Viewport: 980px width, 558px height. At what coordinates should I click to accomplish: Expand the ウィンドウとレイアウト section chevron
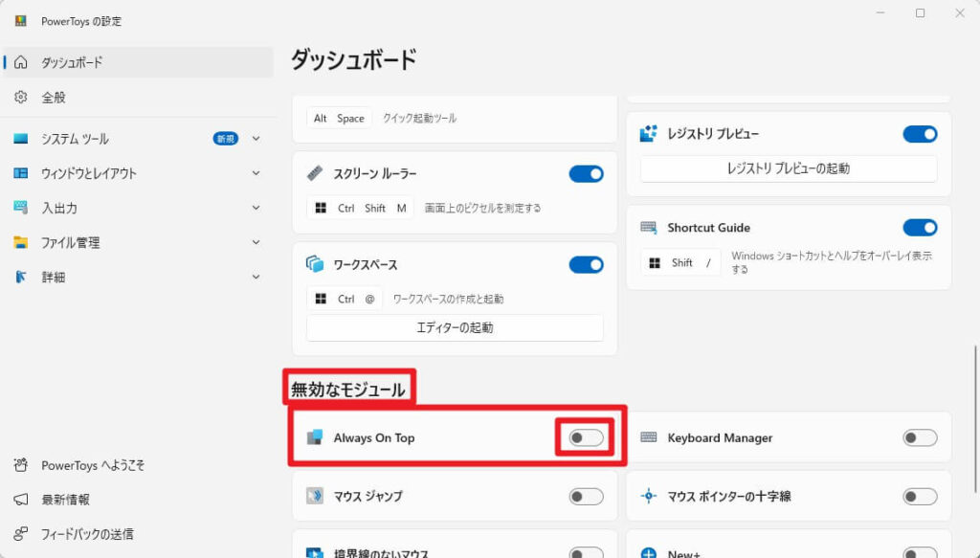(256, 173)
